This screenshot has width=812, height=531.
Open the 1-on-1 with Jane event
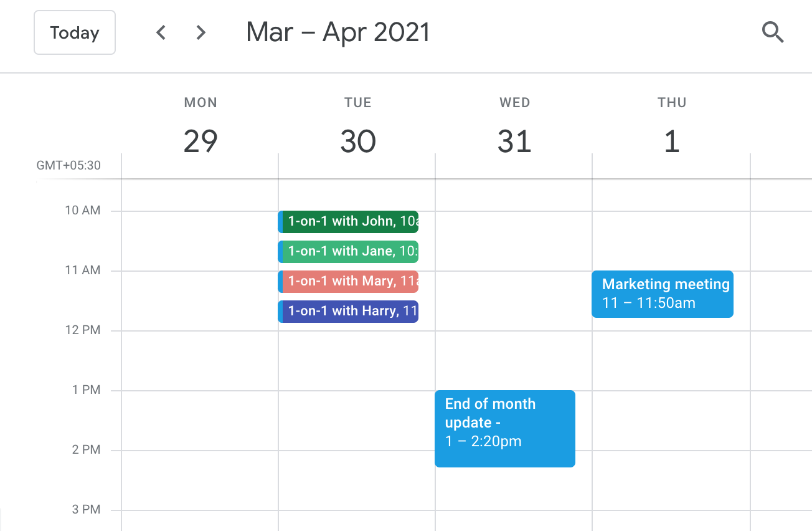point(350,251)
